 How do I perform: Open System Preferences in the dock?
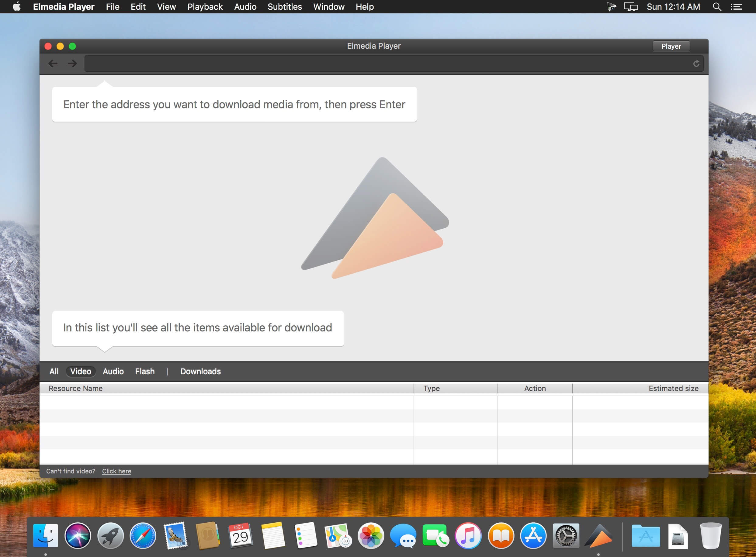pyautogui.click(x=566, y=536)
